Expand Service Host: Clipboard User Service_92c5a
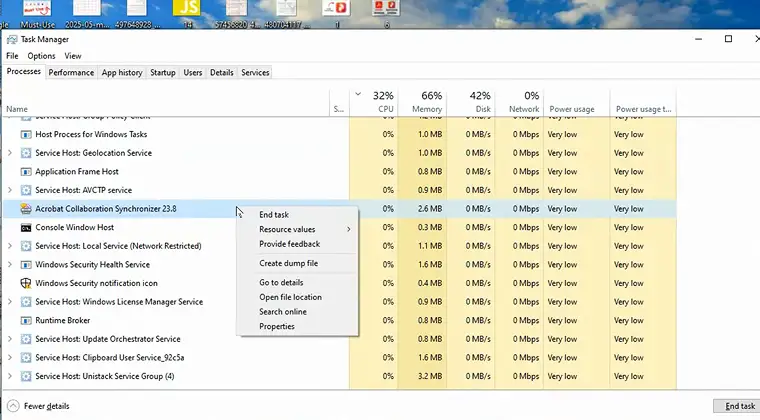This screenshot has width=760, height=420. pyautogui.click(x=10, y=358)
